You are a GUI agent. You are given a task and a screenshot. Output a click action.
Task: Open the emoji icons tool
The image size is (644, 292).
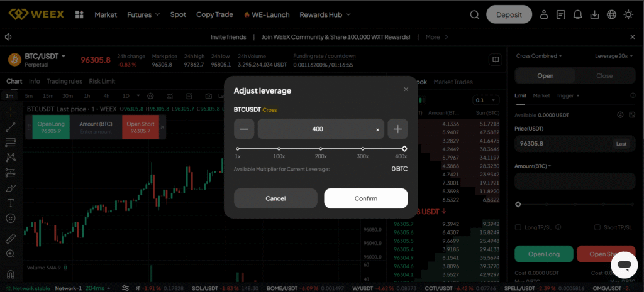[x=11, y=218]
